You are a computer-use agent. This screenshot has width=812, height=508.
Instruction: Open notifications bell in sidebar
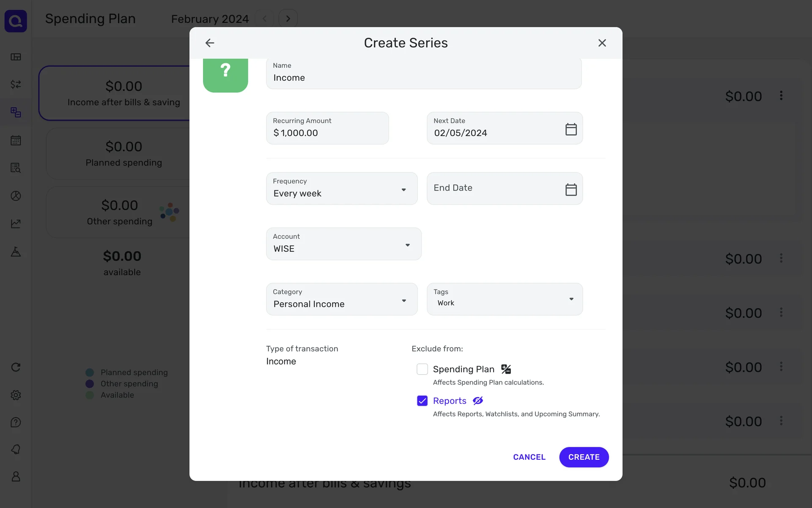click(x=16, y=449)
